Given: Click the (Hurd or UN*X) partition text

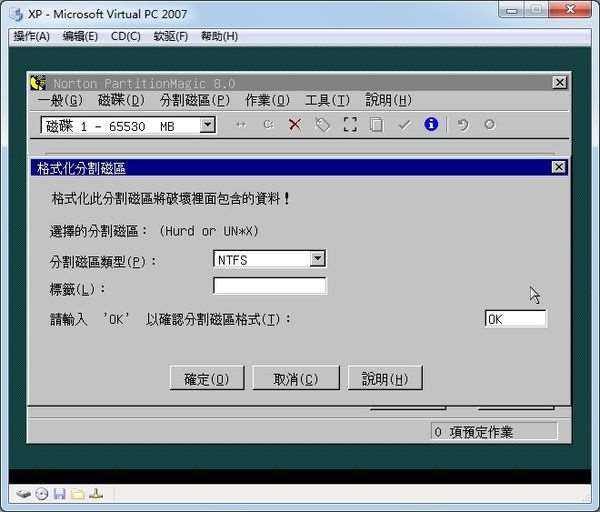Looking at the screenshot, I should 209,231.
